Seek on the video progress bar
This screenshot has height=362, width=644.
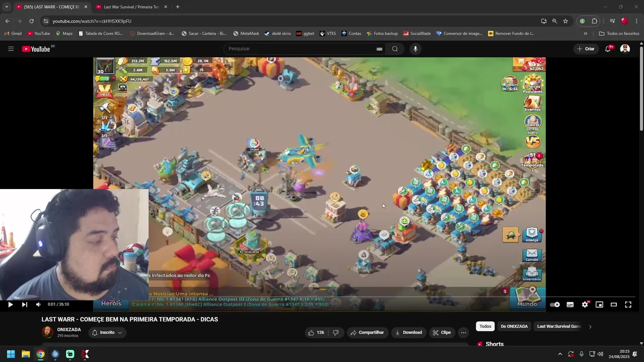322,297
